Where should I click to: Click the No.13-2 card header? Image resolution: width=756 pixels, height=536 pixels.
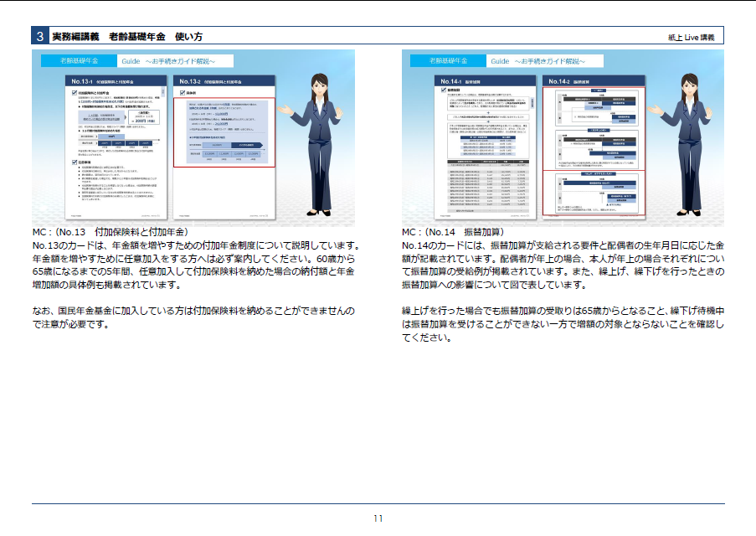[x=224, y=80]
